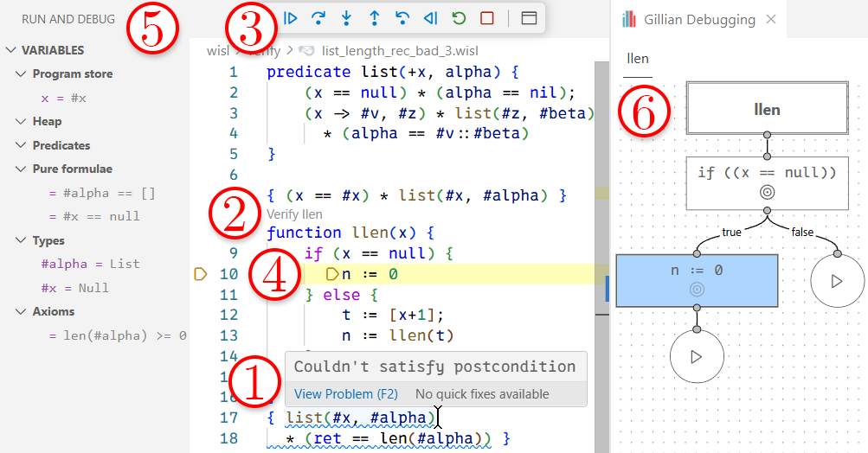Click the Step Back debug icon
Viewport: 868px width, 453px height.
click(x=402, y=17)
